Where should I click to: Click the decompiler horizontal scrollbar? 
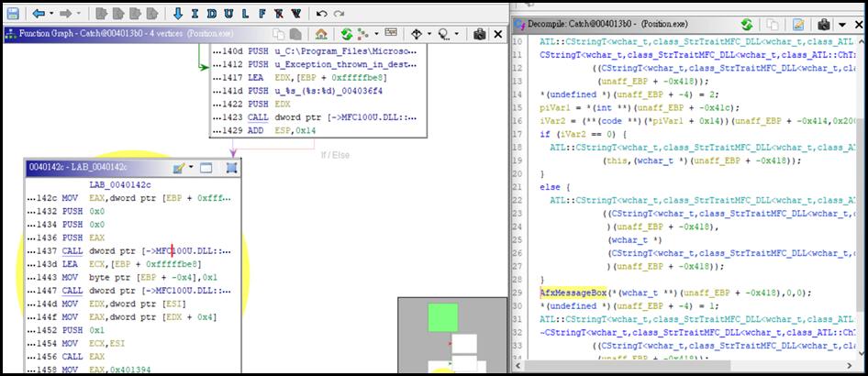click(628, 367)
